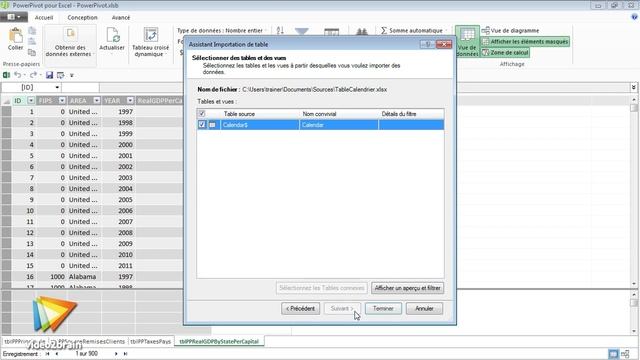This screenshot has height=360, width=640.
Task: Click the Alabama cell in row 16
Action: [84, 277]
